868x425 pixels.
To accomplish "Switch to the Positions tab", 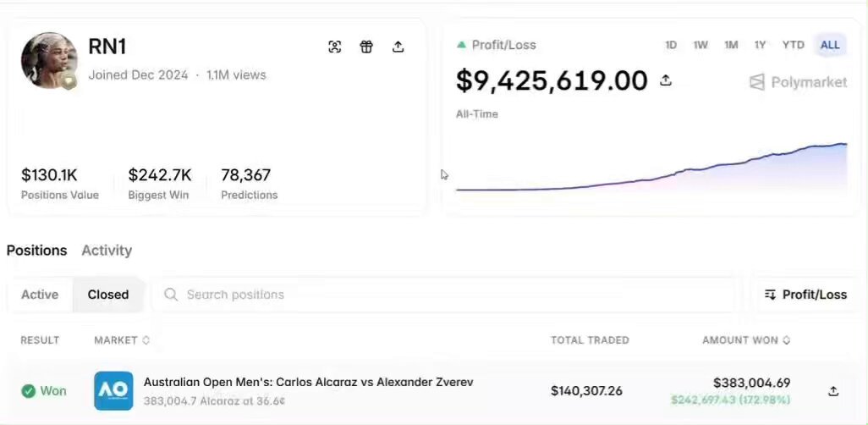I will (36, 251).
